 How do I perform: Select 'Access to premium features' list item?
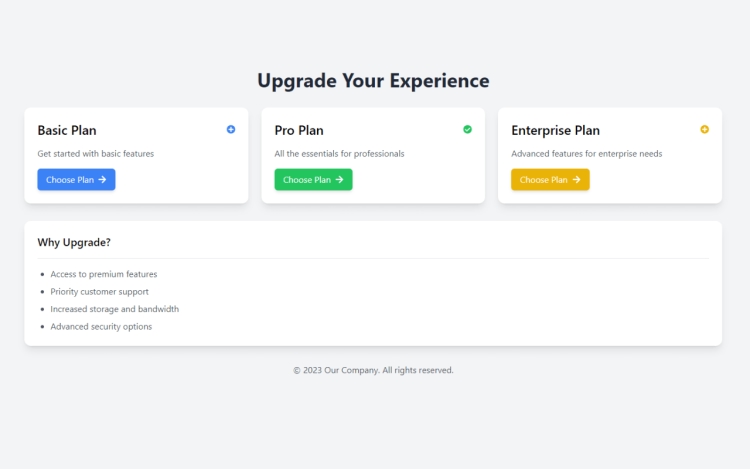tap(104, 274)
